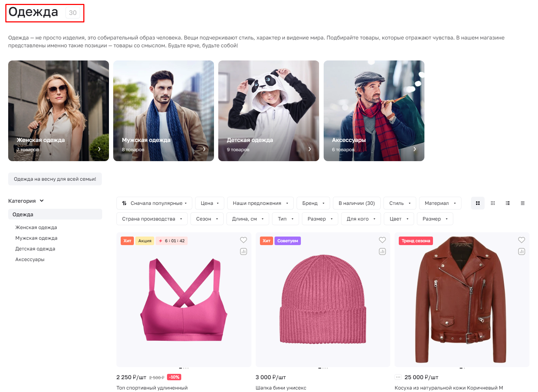Select Женская одежда in sidebar
The height and width of the screenshot is (392, 538).
coord(36,227)
